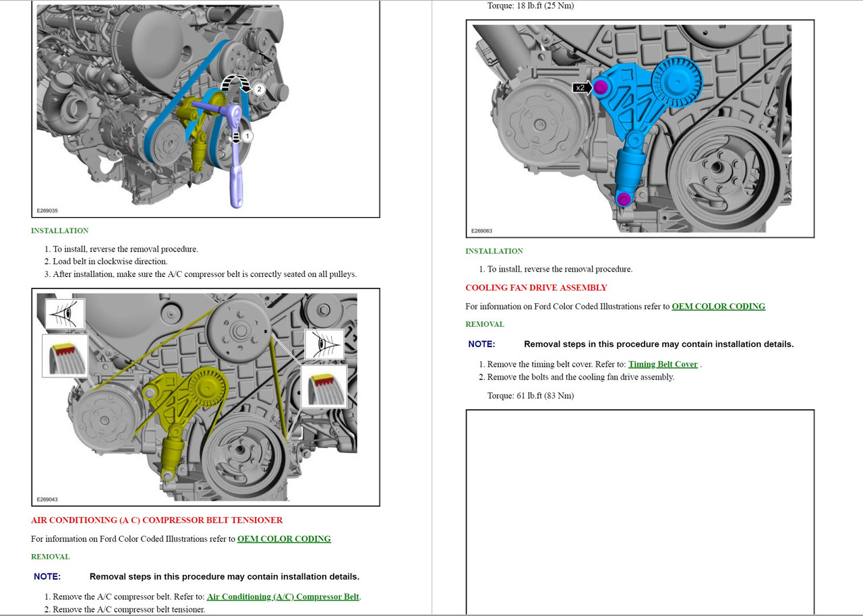Open the Timing Belt Cover link
Viewport: 863px width, 616px height.
pos(663,364)
